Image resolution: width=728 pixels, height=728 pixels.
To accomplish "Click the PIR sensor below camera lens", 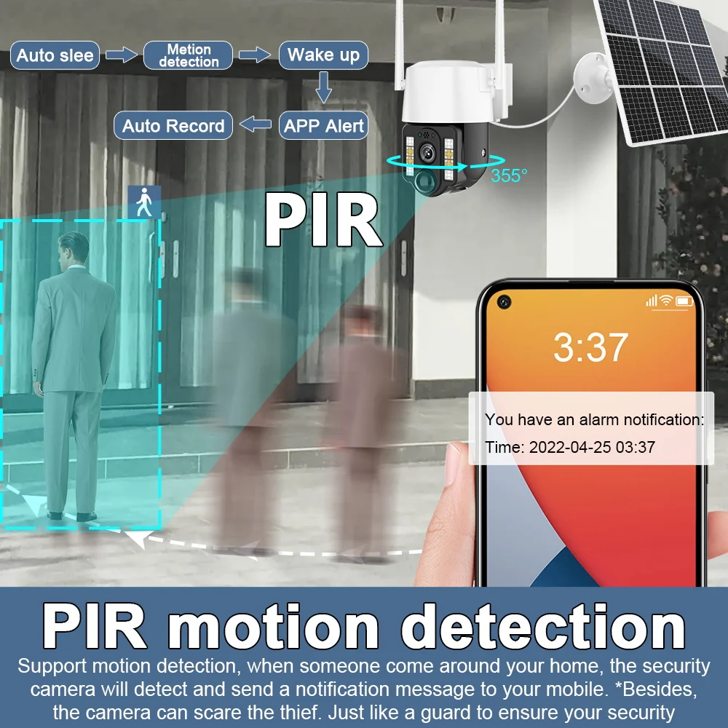I will click(426, 181).
